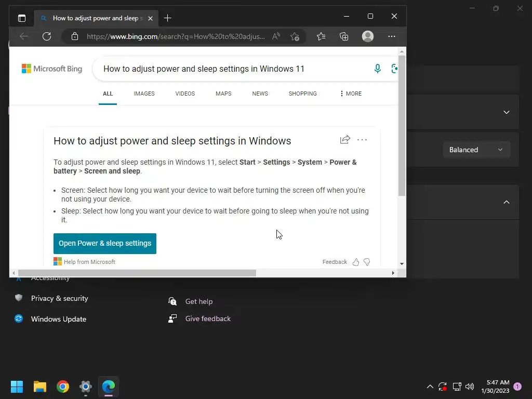
Task: Switch to the NEWS tab
Action: [260, 94]
